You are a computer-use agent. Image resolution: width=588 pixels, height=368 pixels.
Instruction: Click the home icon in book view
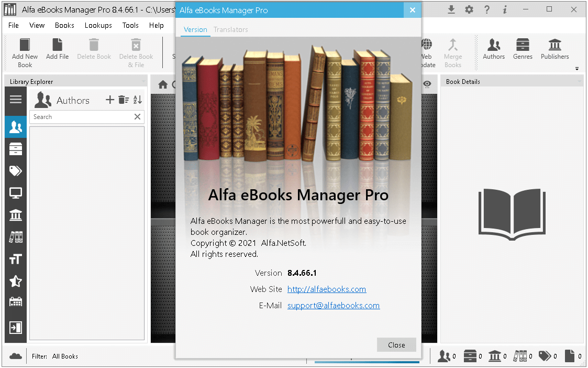click(163, 84)
